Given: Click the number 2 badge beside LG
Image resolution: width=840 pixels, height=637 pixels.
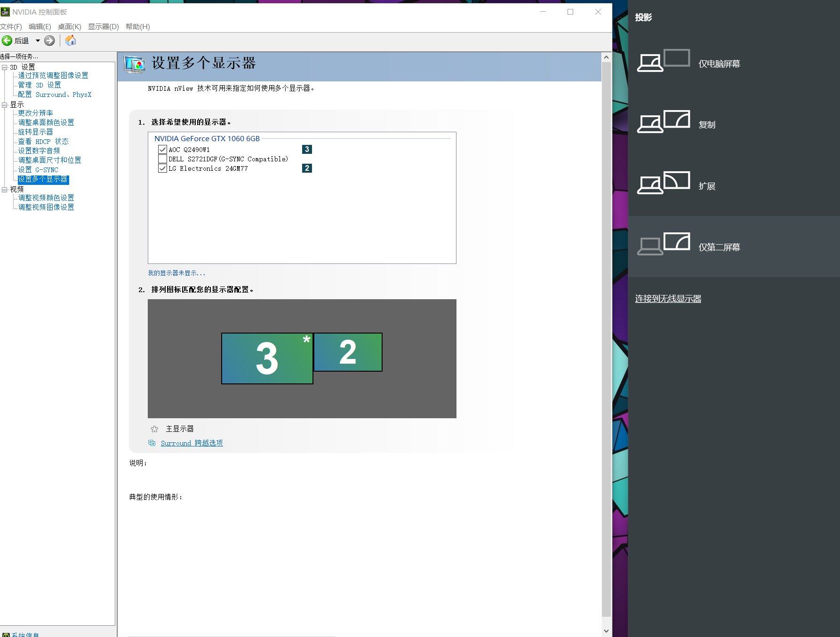Looking at the screenshot, I should tap(307, 168).
